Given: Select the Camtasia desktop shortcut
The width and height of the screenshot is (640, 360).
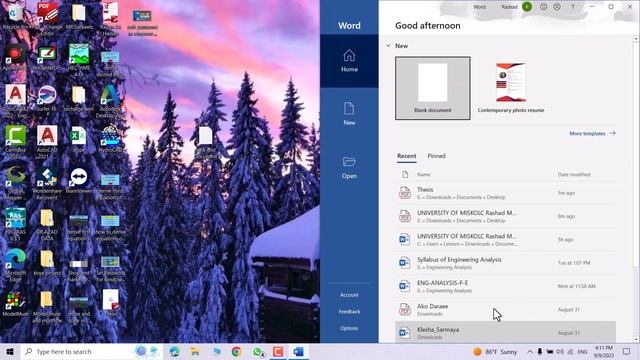Looking at the screenshot, I should click(x=15, y=142).
